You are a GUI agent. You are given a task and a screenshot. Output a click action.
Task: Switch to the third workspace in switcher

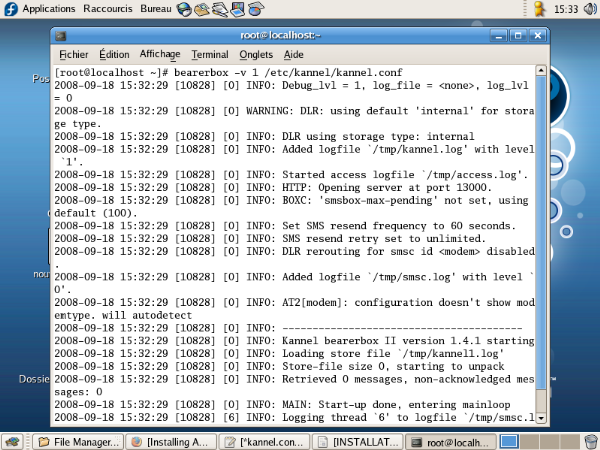pyautogui.click(x=549, y=442)
